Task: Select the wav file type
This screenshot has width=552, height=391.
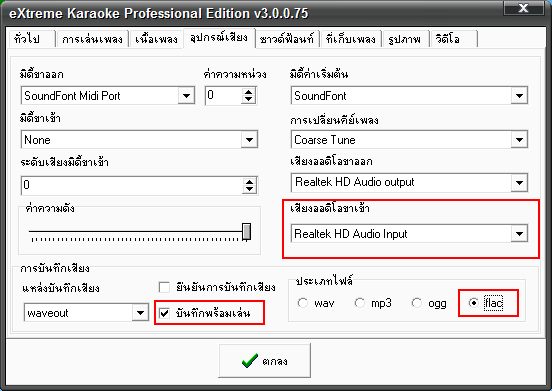Action: (x=302, y=303)
